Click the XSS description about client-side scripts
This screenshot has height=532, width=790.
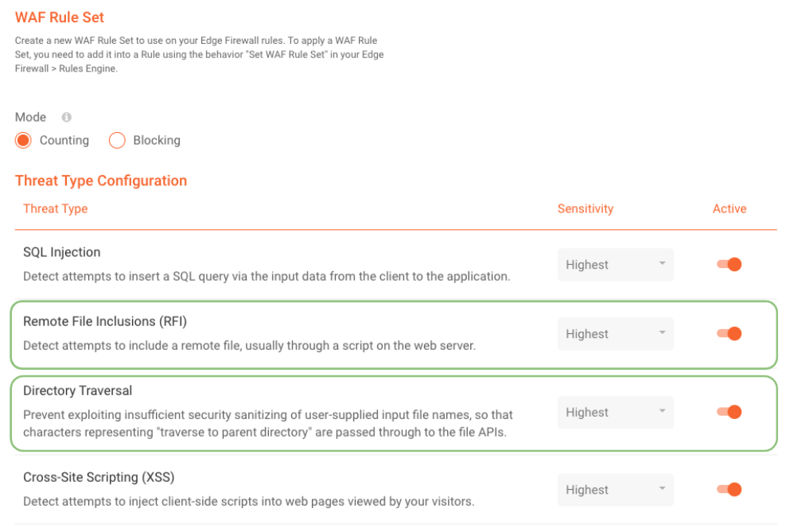249,501
